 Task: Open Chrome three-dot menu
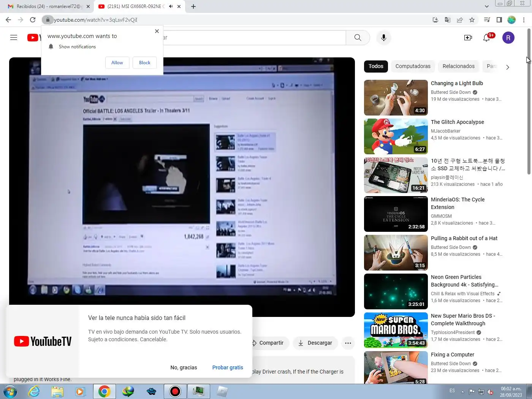point(524,20)
